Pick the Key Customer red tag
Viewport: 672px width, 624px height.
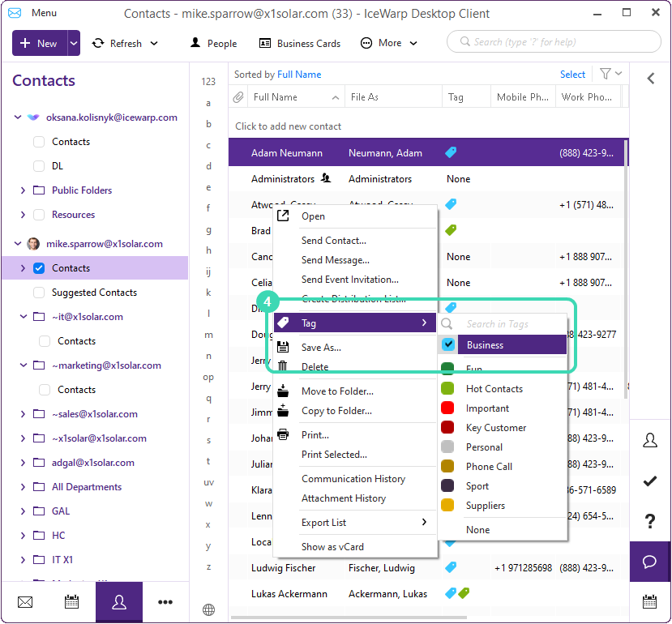tap(495, 428)
